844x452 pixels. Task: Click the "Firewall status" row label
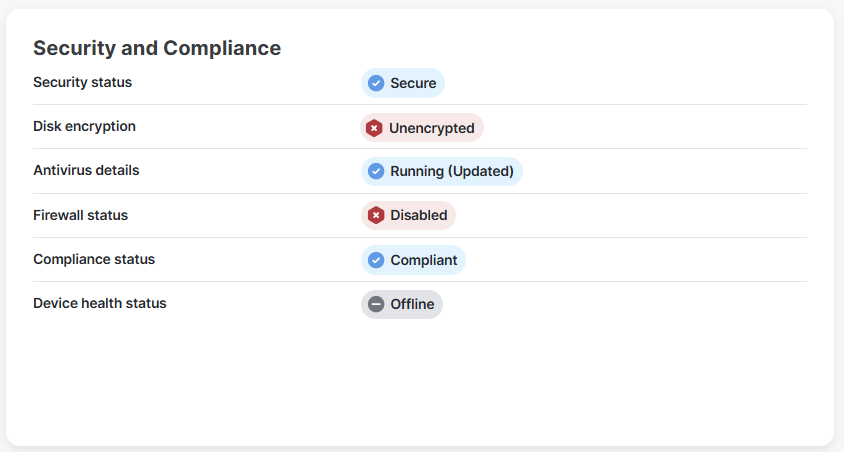pos(80,215)
